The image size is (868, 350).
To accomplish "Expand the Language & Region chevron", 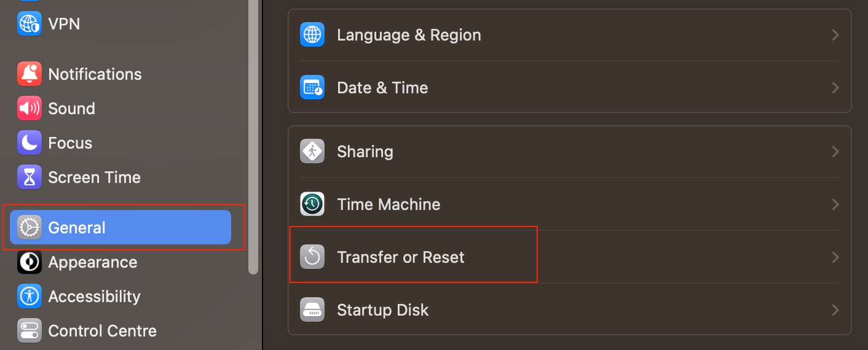I will click(835, 35).
